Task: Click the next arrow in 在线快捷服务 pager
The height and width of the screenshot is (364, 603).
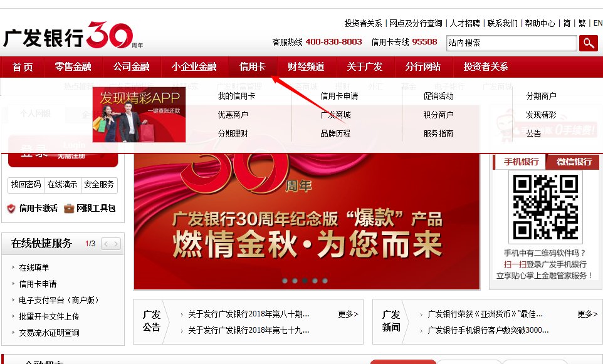Action: click(x=116, y=244)
